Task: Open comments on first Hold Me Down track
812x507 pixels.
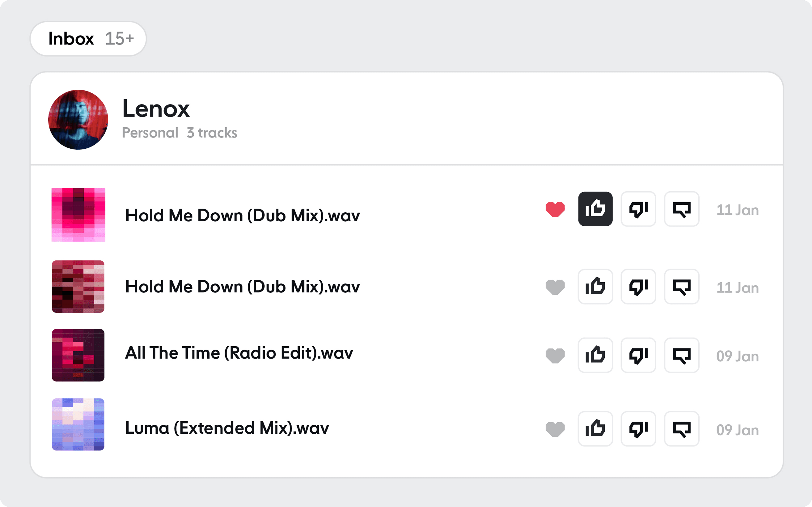Action: point(681,209)
